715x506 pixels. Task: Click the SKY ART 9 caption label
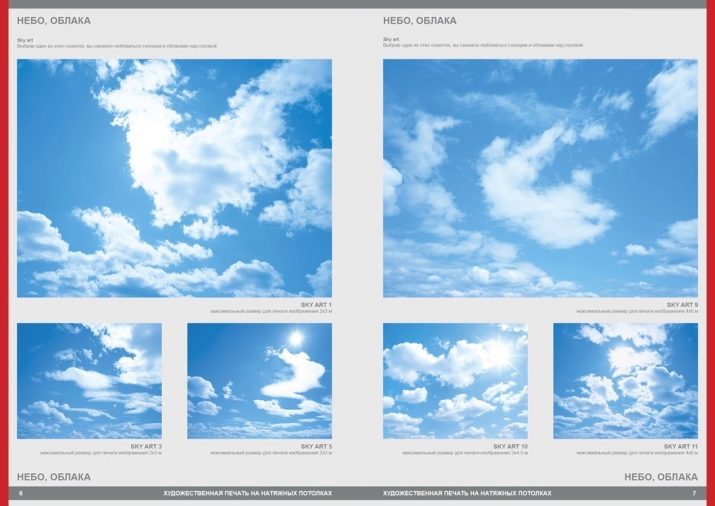[x=682, y=304]
